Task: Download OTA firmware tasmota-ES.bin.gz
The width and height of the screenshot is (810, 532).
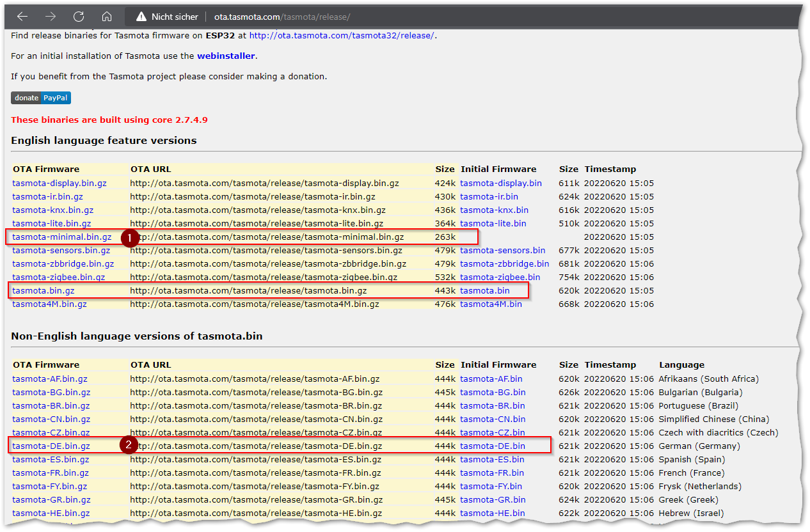Action: point(51,460)
